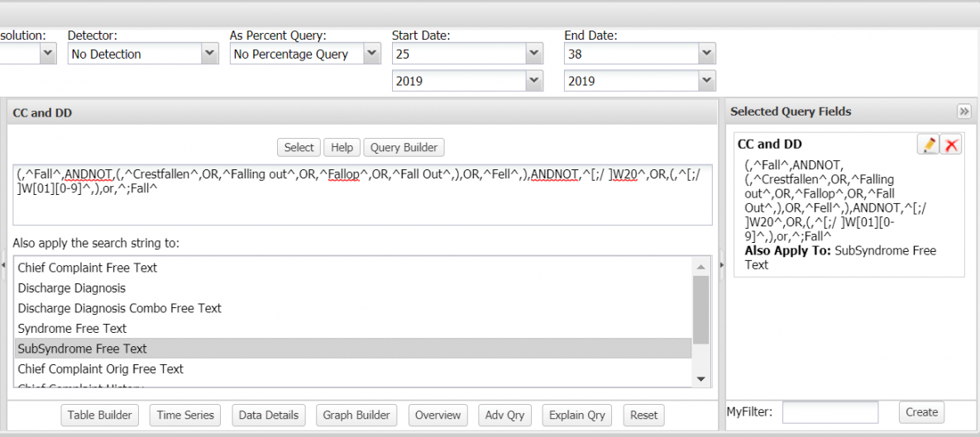Open the Time Series view
This screenshot has width=980, height=437.
click(x=185, y=415)
